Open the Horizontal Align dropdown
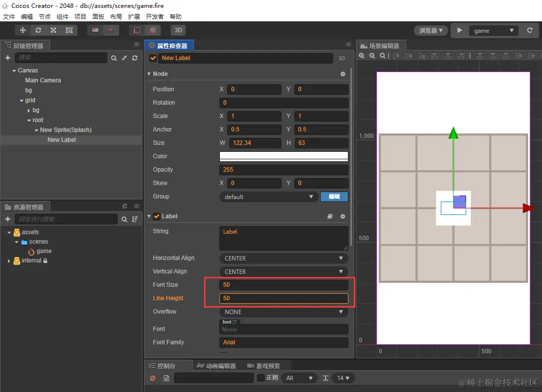542x392 pixels. point(283,258)
